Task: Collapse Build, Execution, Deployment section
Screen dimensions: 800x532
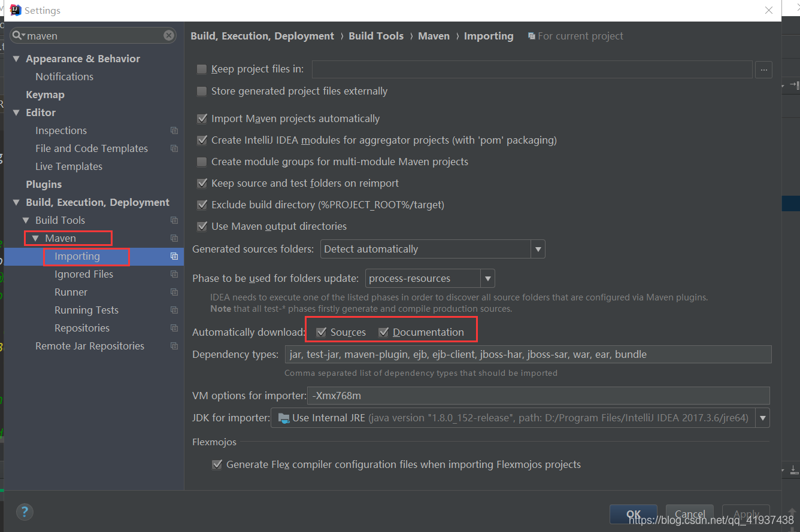Action: [x=16, y=202]
